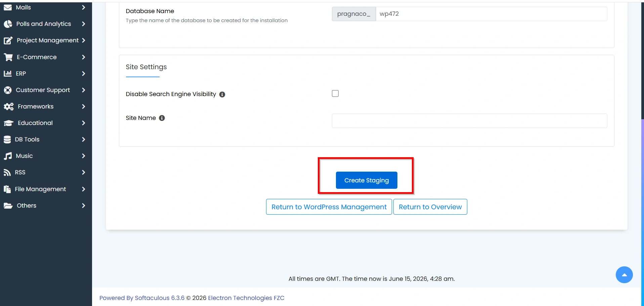Open the DB Tools sidebar menu
Image resolution: width=644 pixels, height=306 pixels.
click(x=46, y=139)
